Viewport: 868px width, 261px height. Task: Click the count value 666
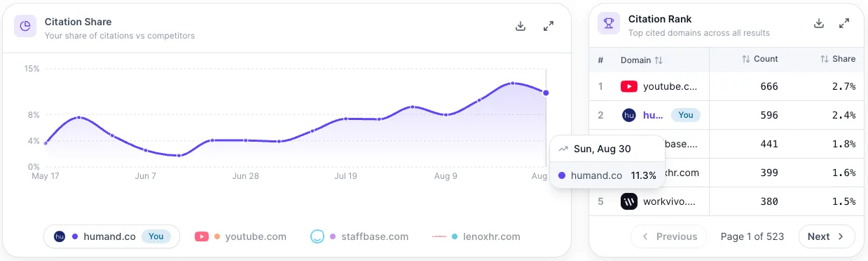769,86
